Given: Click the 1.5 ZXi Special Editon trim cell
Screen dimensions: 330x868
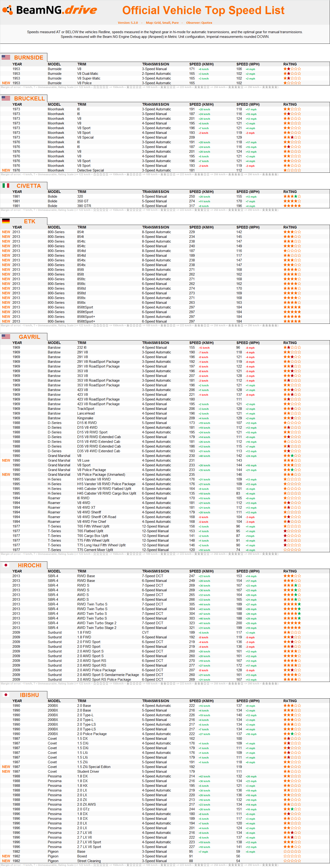Looking at the screenshot, I should coord(94,767).
